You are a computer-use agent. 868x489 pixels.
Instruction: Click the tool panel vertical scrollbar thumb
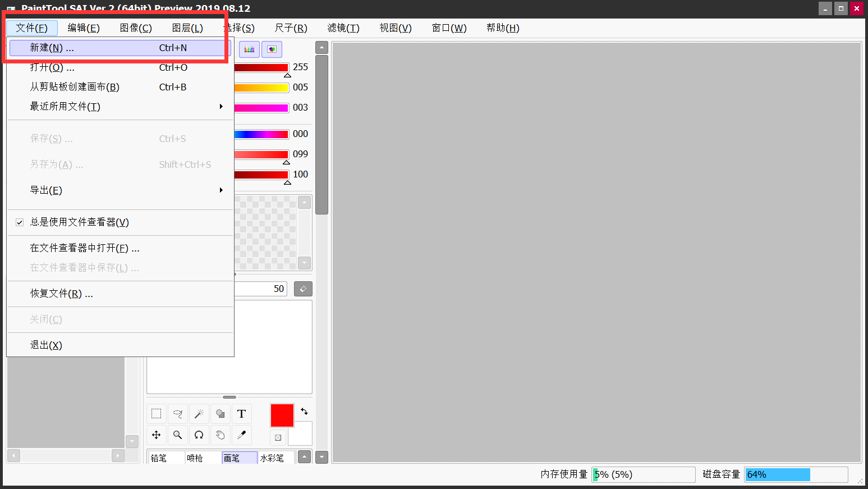322,135
